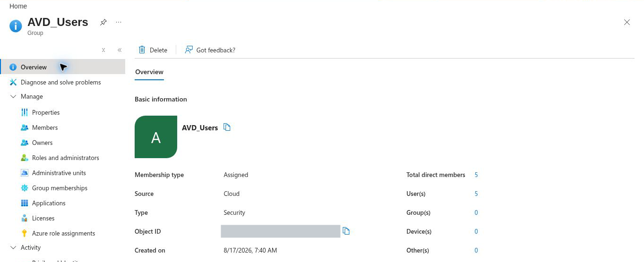Click the Licenses icon in sidebar
This screenshot has height=262, width=644.
click(x=25, y=218)
